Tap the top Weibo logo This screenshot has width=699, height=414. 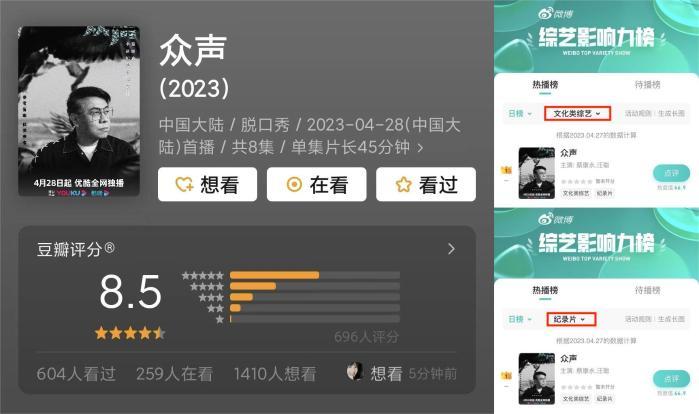555,14
